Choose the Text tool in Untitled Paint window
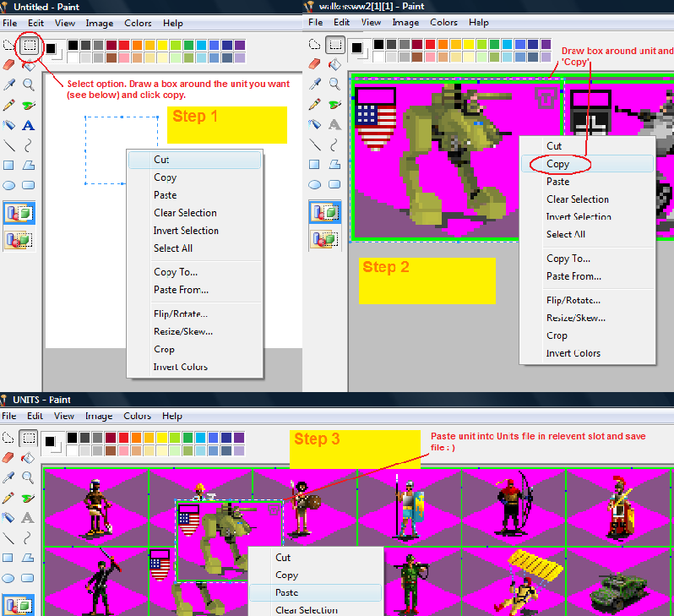This screenshot has height=616, width=674. [x=29, y=125]
